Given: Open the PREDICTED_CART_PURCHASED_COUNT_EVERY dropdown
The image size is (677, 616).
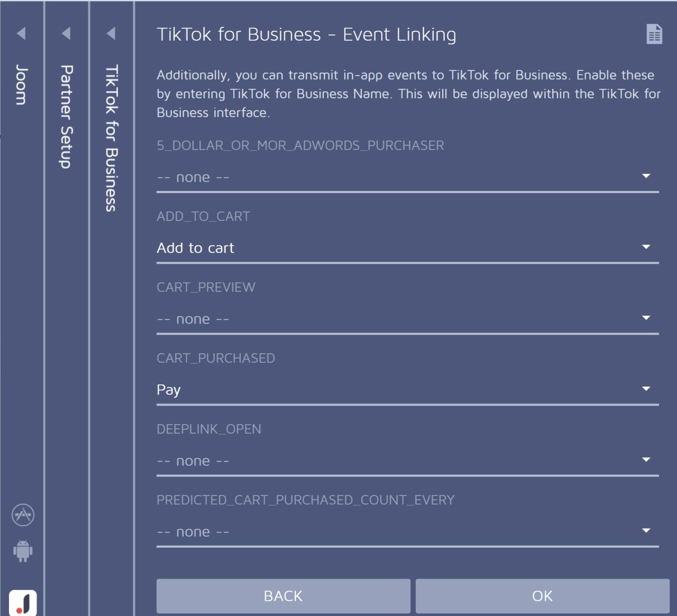Looking at the screenshot, I should point(646,530).
